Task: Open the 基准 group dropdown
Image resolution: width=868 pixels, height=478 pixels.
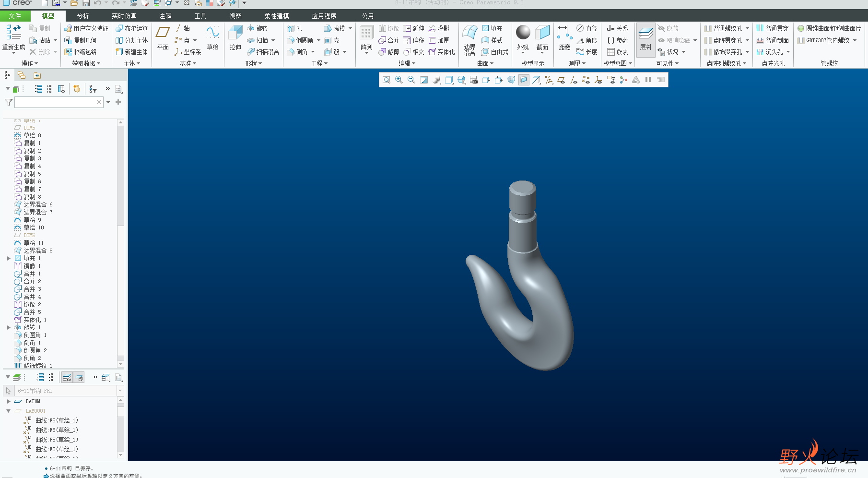Action: 188,63
